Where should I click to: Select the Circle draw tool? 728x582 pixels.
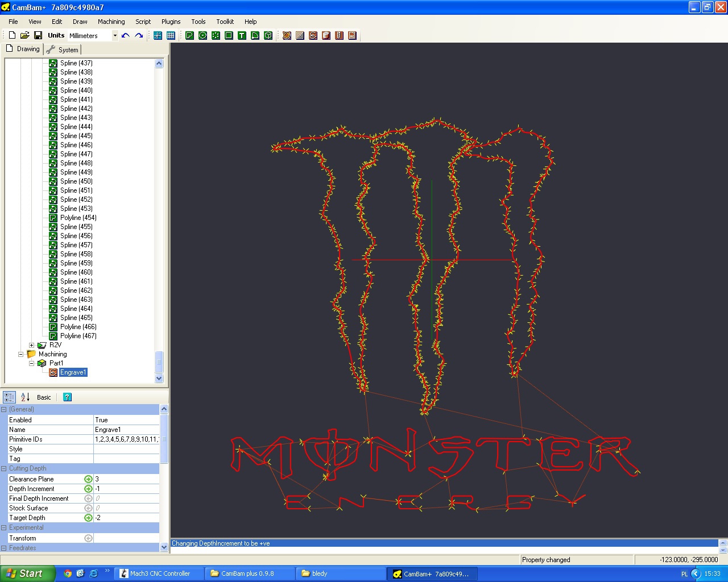coord(202,35)
